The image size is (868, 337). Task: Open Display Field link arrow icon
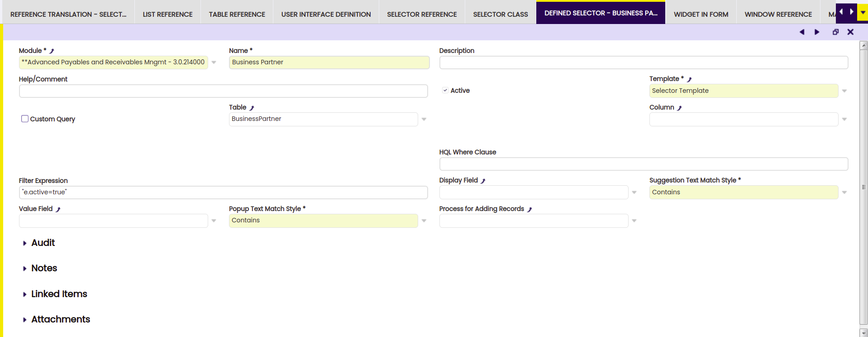(x=483, y=181)
